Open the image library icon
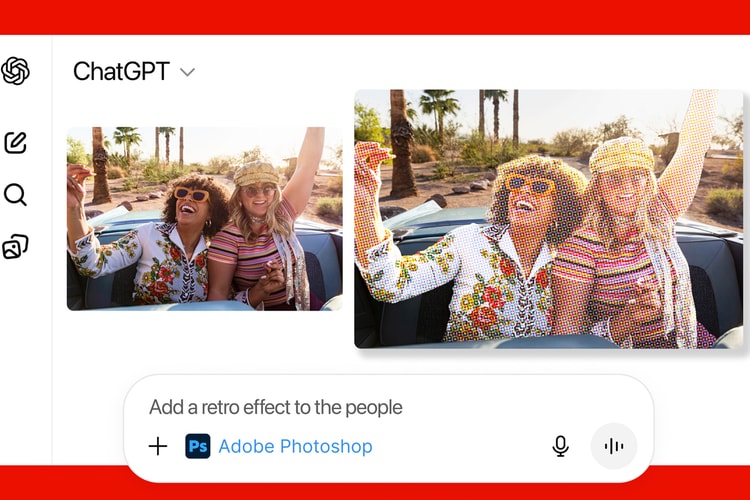This screenshot has height=500, width=750. (x=15, y=246)
